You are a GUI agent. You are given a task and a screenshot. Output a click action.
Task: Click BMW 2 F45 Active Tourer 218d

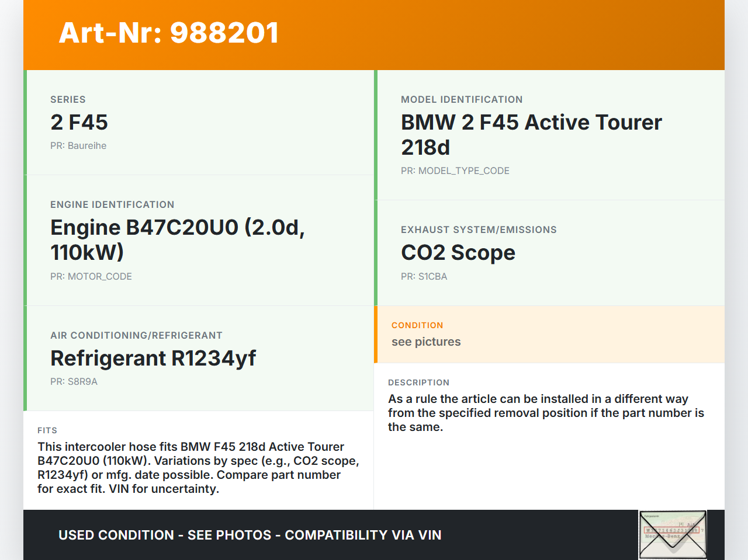click(x=531, y=134)
